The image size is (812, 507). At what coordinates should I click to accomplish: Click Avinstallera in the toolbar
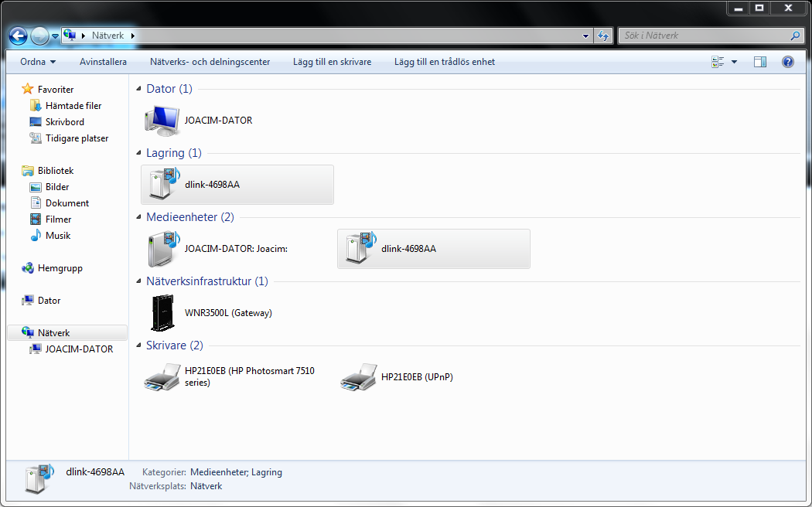[103, 62]
